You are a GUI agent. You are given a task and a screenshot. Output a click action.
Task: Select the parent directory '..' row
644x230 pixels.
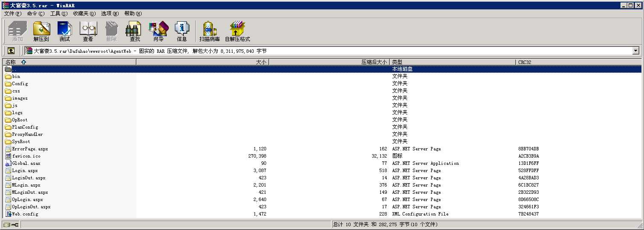(x=322, y=69)
